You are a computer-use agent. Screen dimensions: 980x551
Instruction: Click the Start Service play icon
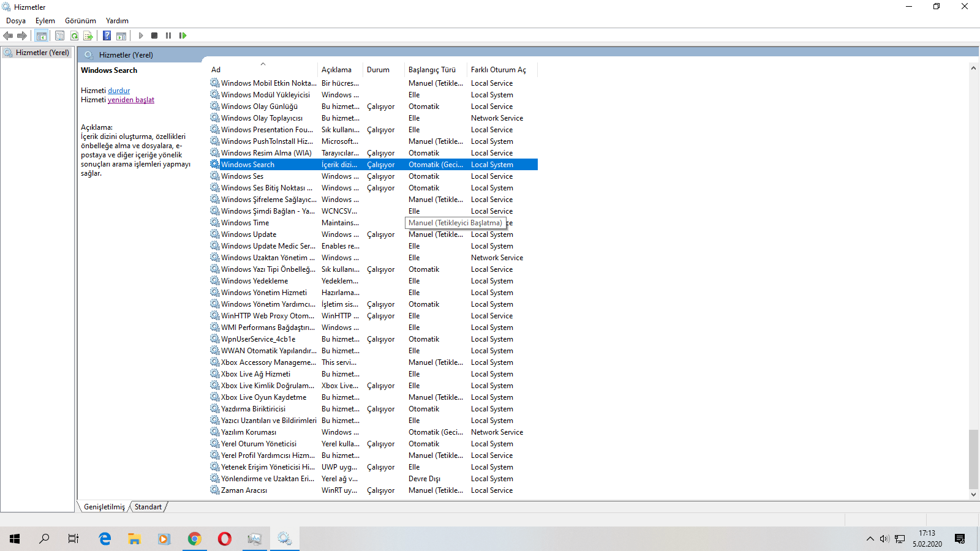tap(140, 36)
